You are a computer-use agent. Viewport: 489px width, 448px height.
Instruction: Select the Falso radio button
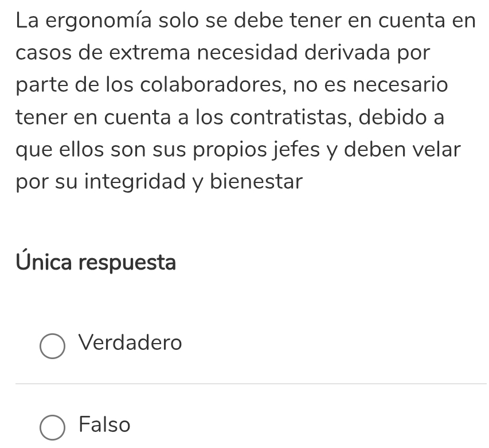pos(52,428)
